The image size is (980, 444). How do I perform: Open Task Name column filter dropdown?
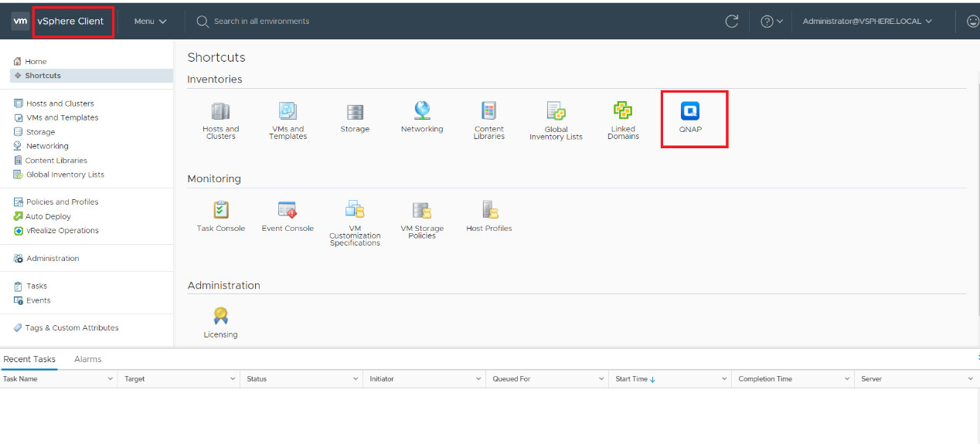[x=110, y=379]
